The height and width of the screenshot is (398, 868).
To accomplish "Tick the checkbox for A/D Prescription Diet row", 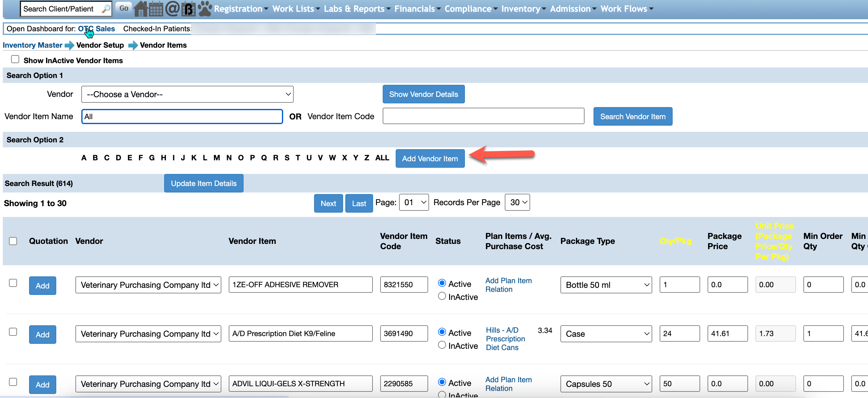I will 13,331.
